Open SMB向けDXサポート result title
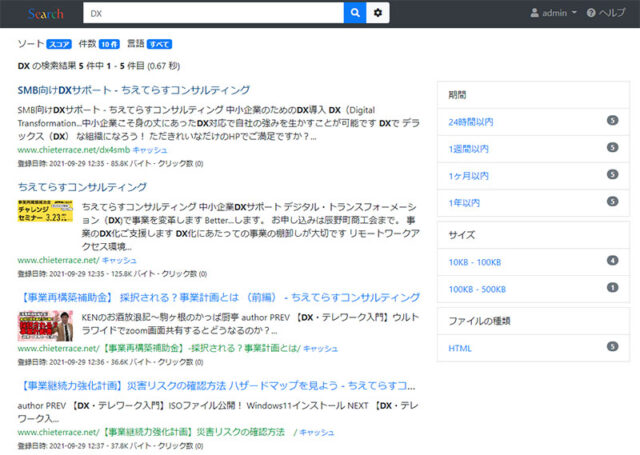640x455 pixels. [x=134, y=90]
